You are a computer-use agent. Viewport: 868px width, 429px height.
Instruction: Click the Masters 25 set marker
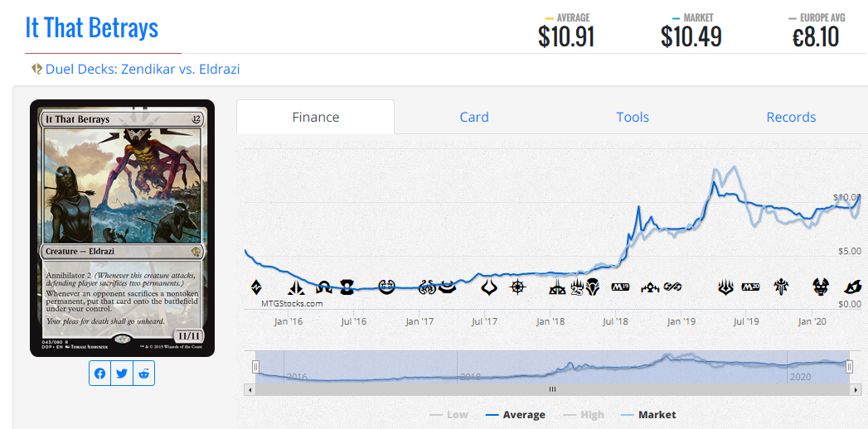pyautogui.click(x=577, y=287)
